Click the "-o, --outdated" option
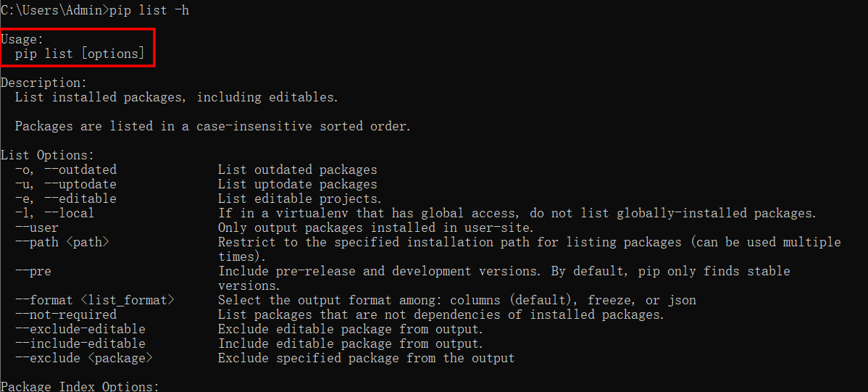This screenshot has width=868, height=392. [65, 170]
